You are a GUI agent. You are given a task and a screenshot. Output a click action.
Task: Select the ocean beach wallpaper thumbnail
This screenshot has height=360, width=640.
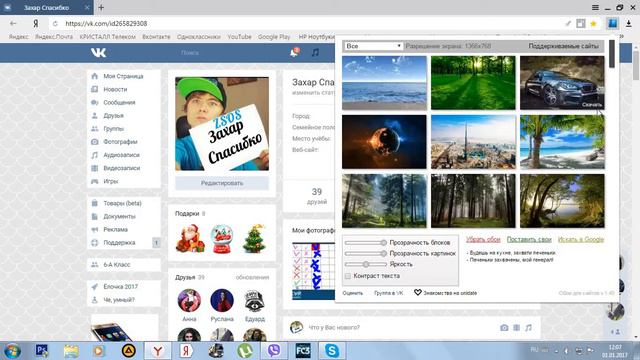pos(384,83)
